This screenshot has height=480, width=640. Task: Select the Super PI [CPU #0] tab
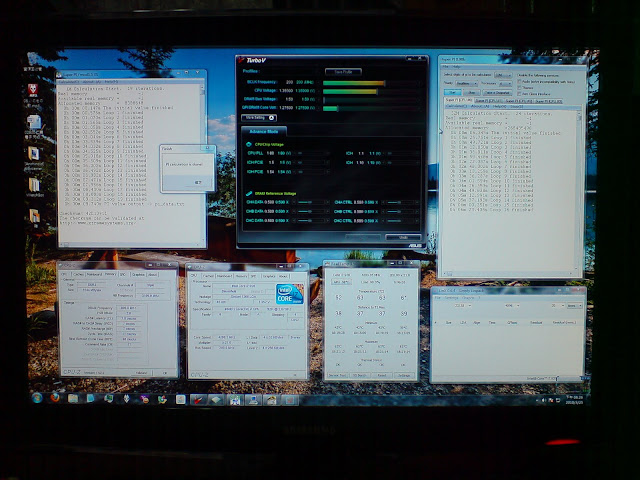coord(458,100)
